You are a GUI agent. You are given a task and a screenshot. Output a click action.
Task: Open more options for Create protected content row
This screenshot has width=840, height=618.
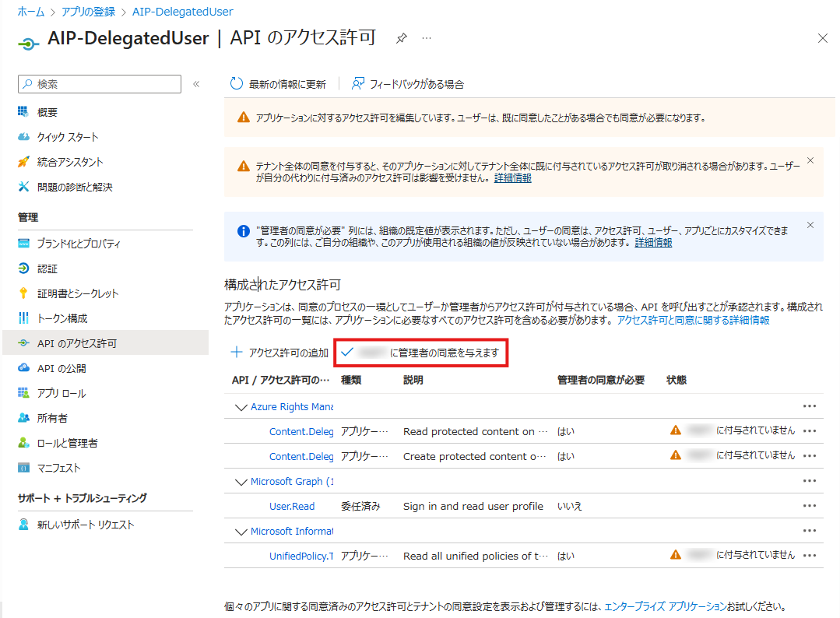coord(810,456)
